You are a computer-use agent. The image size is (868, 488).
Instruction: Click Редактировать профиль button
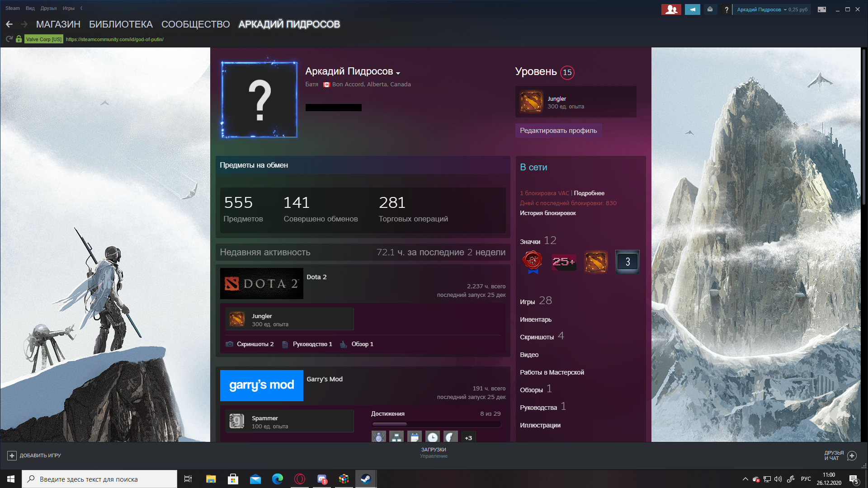pyautogui.click(x=558, y=131)
